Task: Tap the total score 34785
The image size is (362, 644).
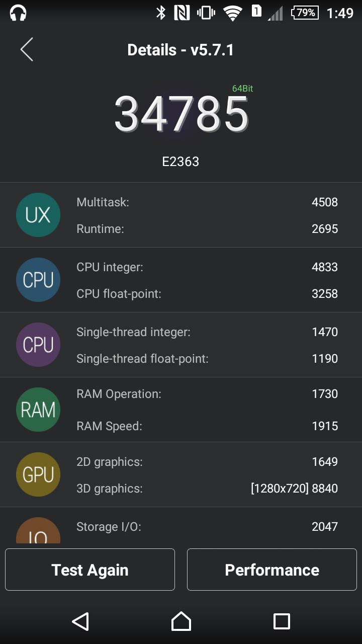Action: click(x=181, y=114)
